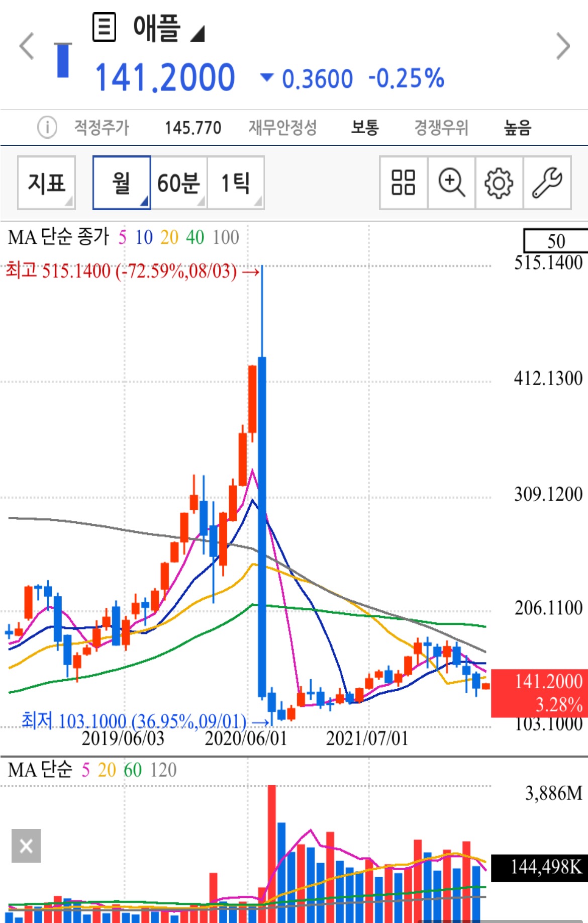Tap the -0.25% change percentage
The width and height of the screenshot is (588, 923).
407,78
